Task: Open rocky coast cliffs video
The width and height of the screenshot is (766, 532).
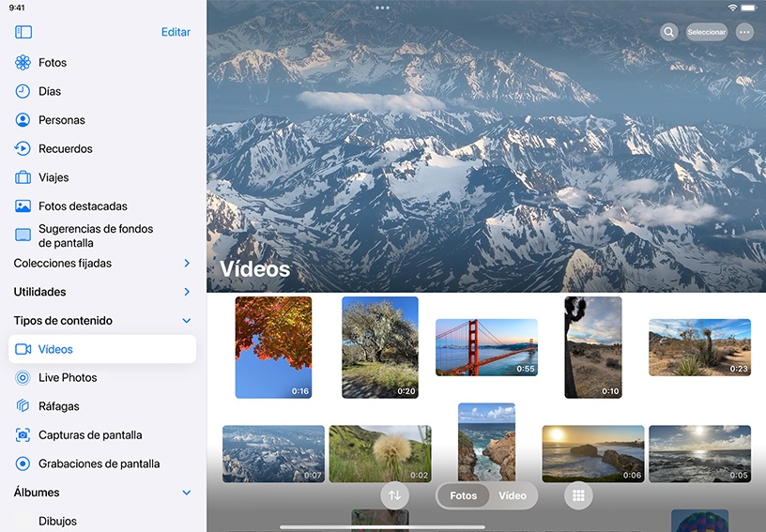Action: point(486,442)
